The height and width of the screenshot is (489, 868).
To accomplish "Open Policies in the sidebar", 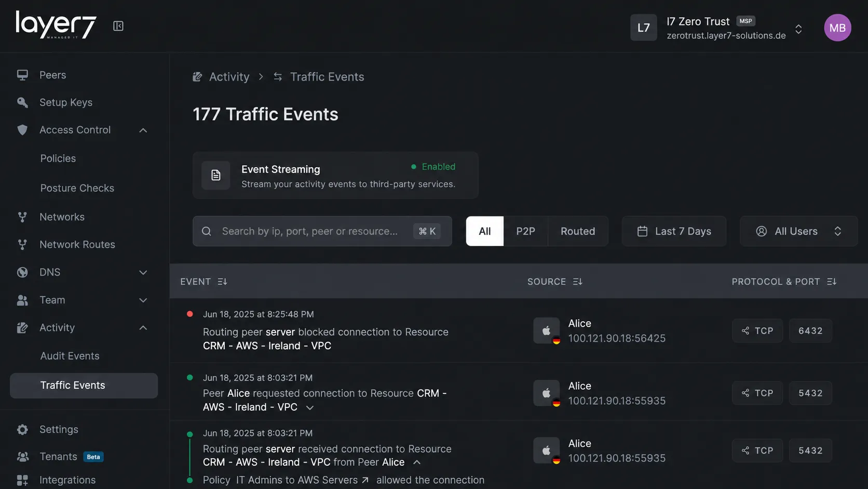I will [x=58, y=158].
